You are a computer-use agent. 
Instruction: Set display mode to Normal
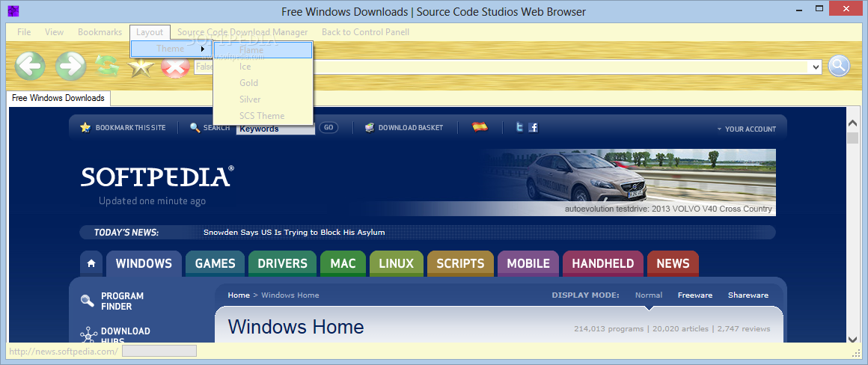tap(648, 295)
